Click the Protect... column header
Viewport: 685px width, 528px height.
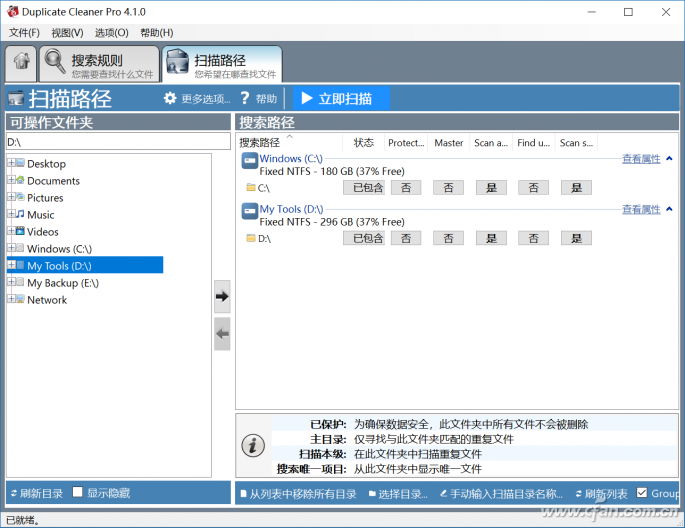click(x=406, y=142)
